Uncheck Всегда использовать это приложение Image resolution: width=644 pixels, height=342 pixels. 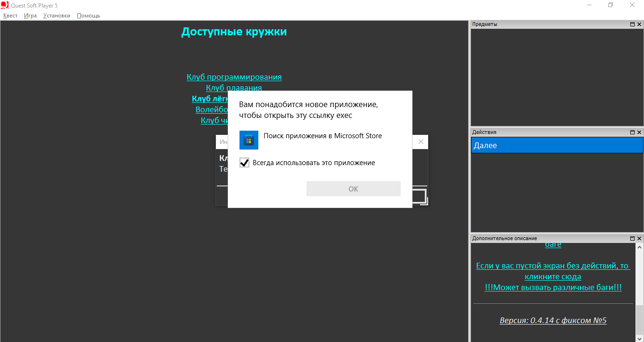[x=244, y=163]
